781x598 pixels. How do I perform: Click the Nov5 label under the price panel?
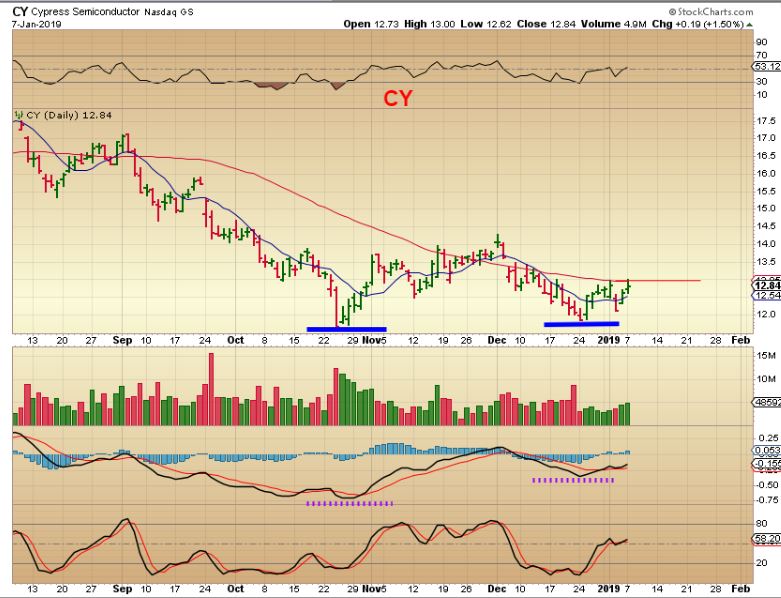click(374, 340)
